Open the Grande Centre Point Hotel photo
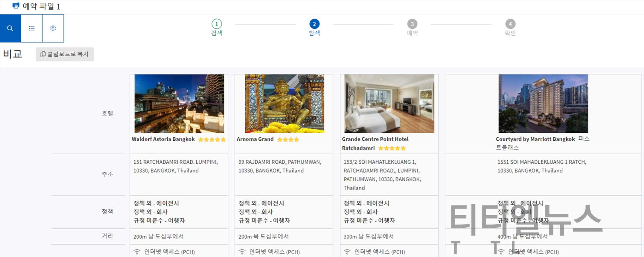Viewport: 644px width, 257px height. coord(389,103)
